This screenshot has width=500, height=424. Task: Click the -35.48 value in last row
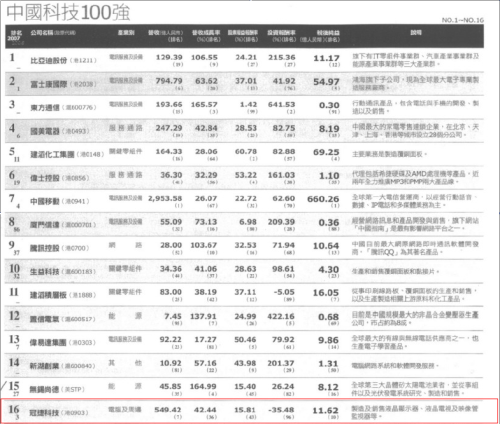click(x=281, y=410)
